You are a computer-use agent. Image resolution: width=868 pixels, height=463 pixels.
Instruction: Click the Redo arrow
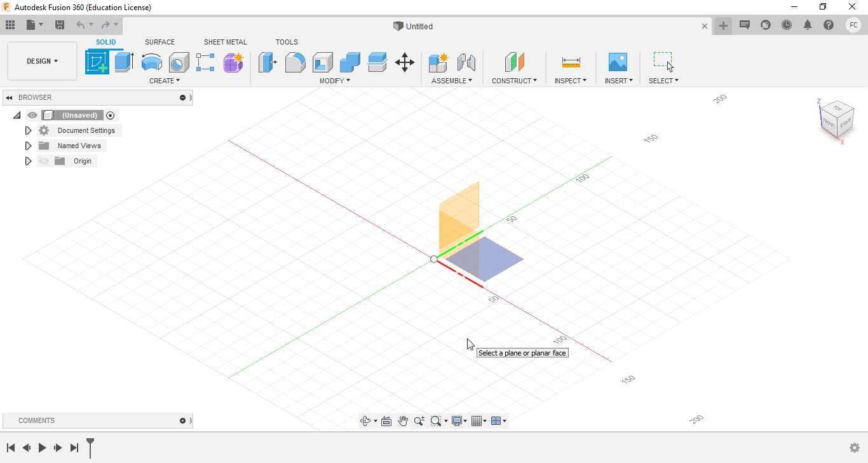105,25
